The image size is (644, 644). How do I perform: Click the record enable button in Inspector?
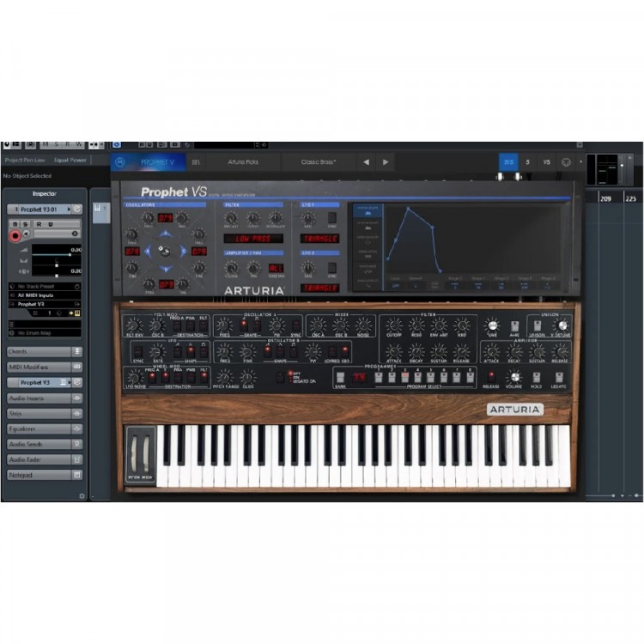pos(15,236)
